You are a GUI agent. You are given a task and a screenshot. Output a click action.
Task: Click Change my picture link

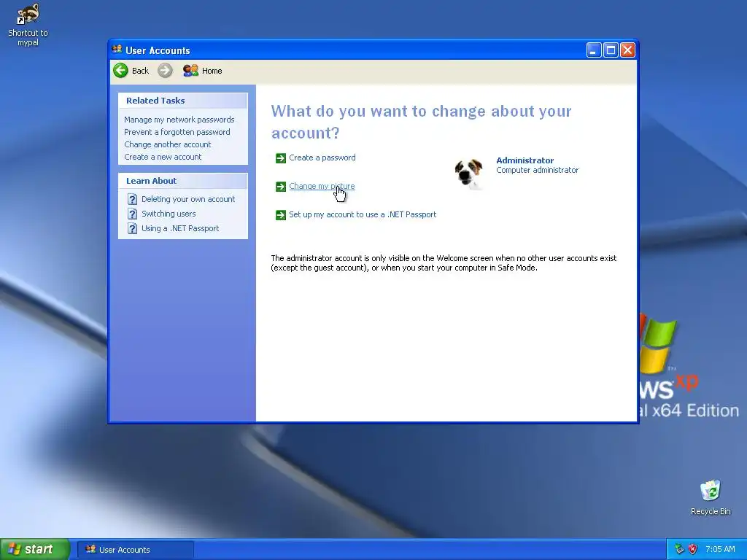coord(322,186)
